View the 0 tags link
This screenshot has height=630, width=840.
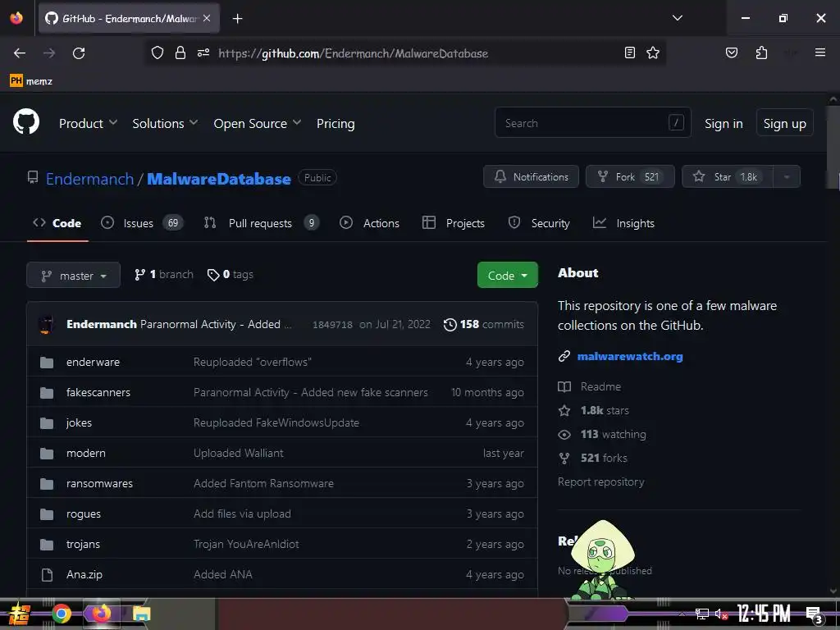(231, 274)
